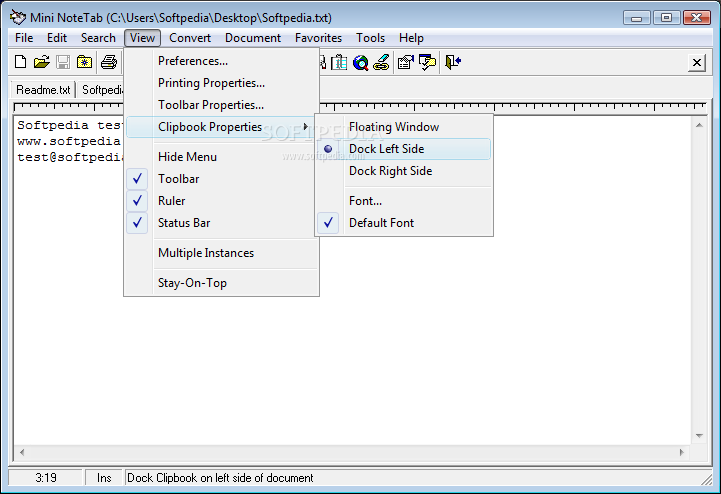Click the options checkmark toolbar icon
The height and width of the screenshot is (494, 721).
point(428,62)
